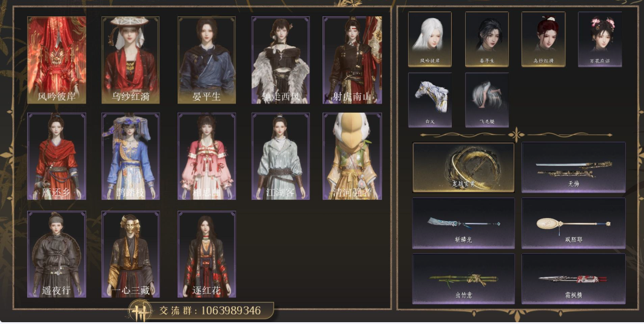Click the 交流群 group number banner

(x=201, y=311)
